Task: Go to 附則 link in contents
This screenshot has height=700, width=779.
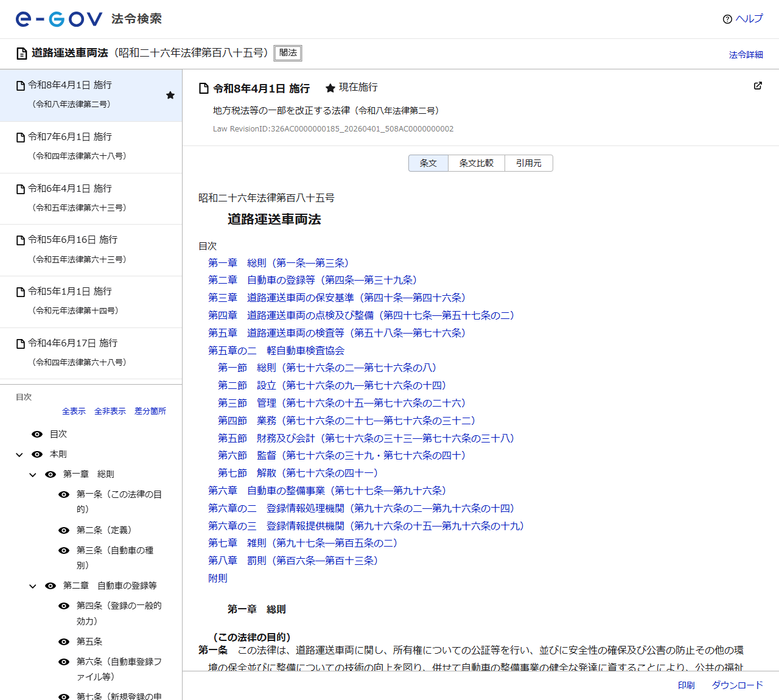Action: click(x=218, y=578)
